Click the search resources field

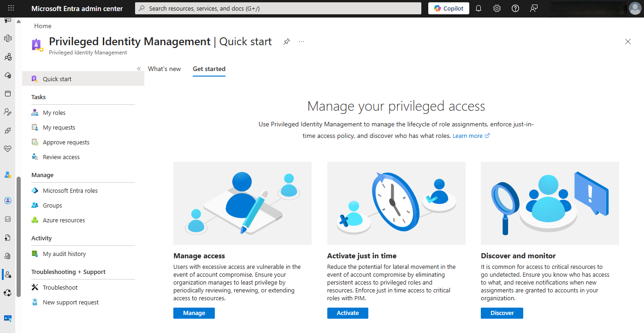[278, 8]
